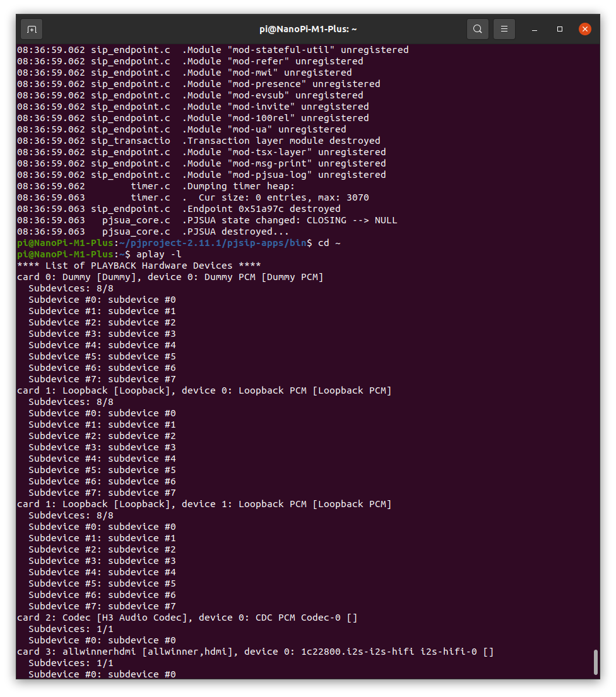This screenshot has width=616, height=697.
Task: Click the card 3: allwinnerhdmi line
Action: click(252, 651)
